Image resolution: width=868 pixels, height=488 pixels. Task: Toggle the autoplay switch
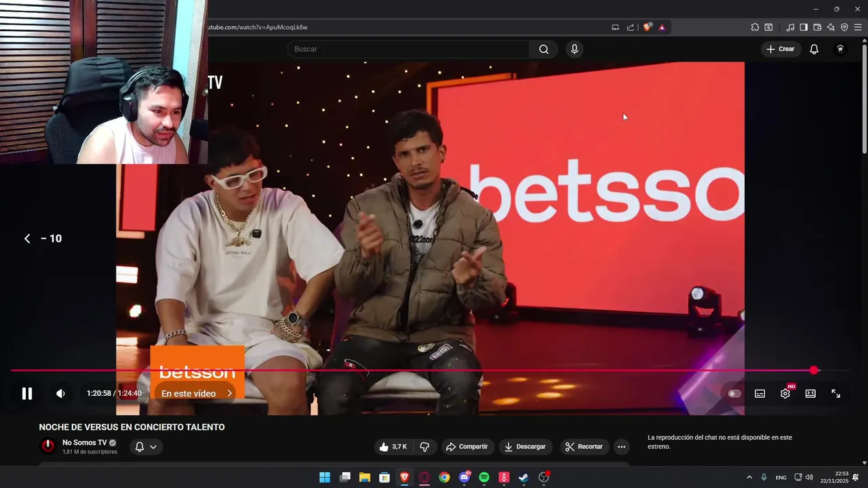pos(734,393)
